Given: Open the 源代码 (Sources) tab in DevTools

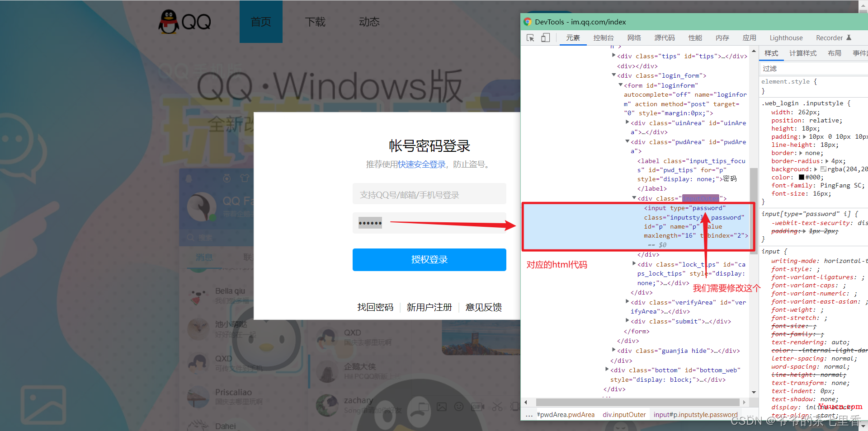Looking at the screenshot, I should click(665, 38).
